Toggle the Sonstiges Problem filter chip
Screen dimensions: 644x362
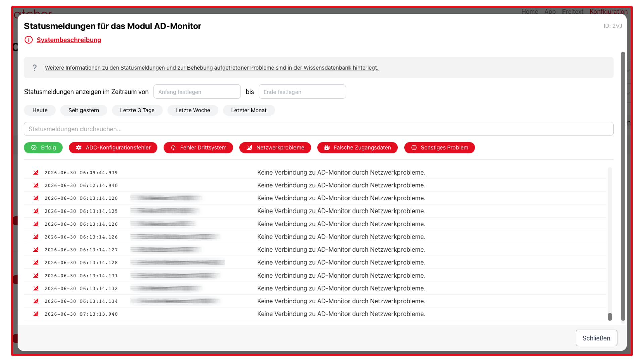[x=439, y=148]
